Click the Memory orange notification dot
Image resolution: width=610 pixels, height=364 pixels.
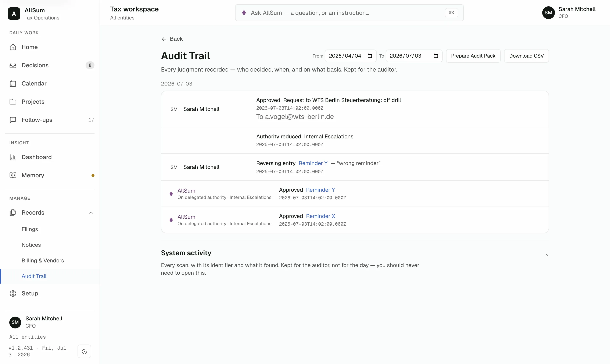pos(93,175)
